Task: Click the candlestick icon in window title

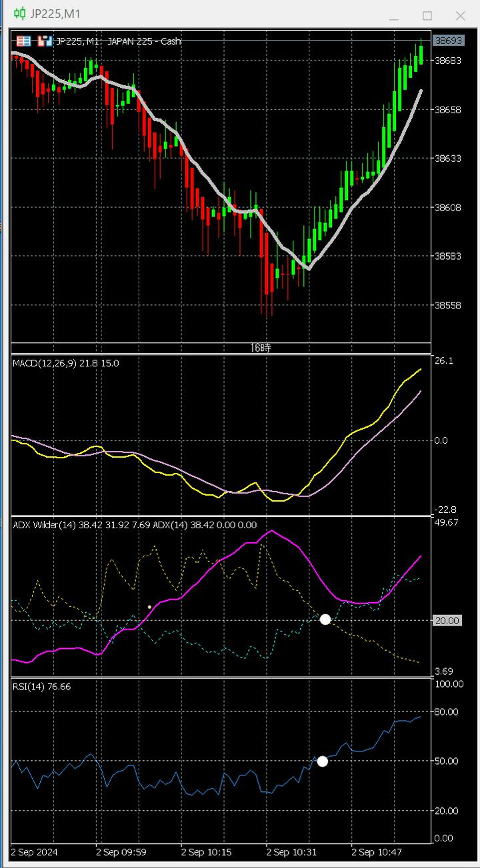Action: (x=20, y=13)
